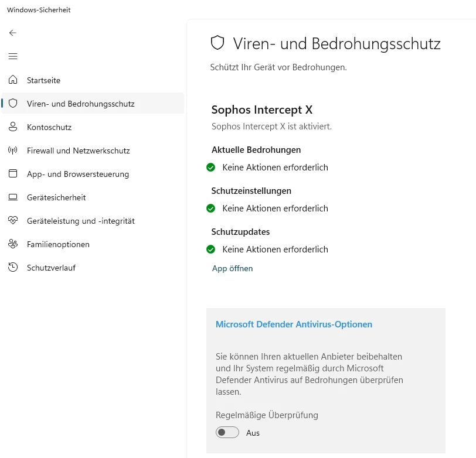
Task: Click the Kontoschutz person icon
Action: tap(13, 127)
